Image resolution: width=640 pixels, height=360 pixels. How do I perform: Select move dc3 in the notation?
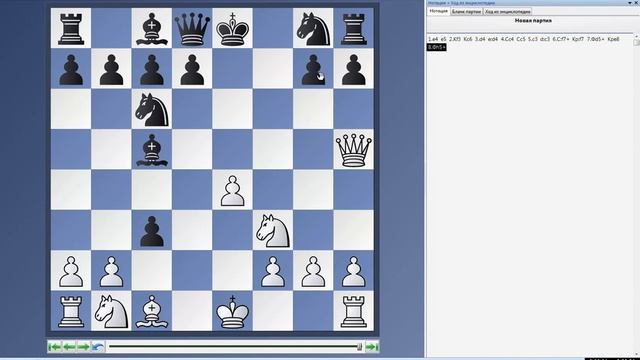pyautogui.click(x=545, y=39)
